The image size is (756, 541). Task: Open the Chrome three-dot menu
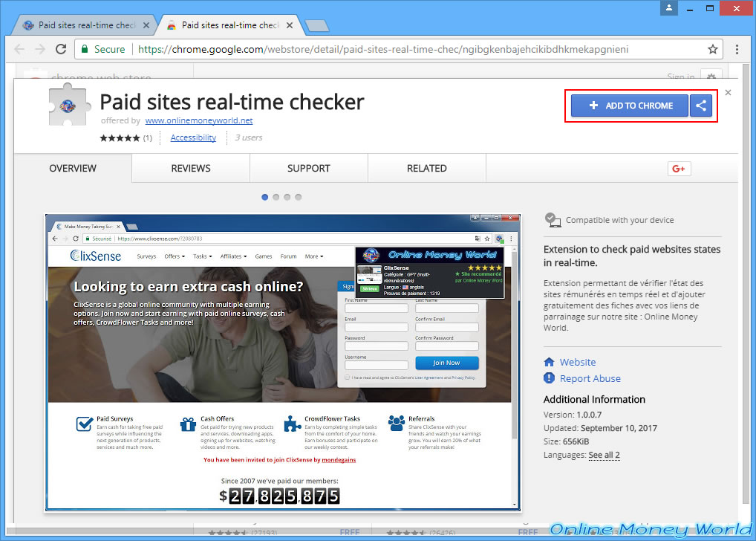(x=737, y=49)
